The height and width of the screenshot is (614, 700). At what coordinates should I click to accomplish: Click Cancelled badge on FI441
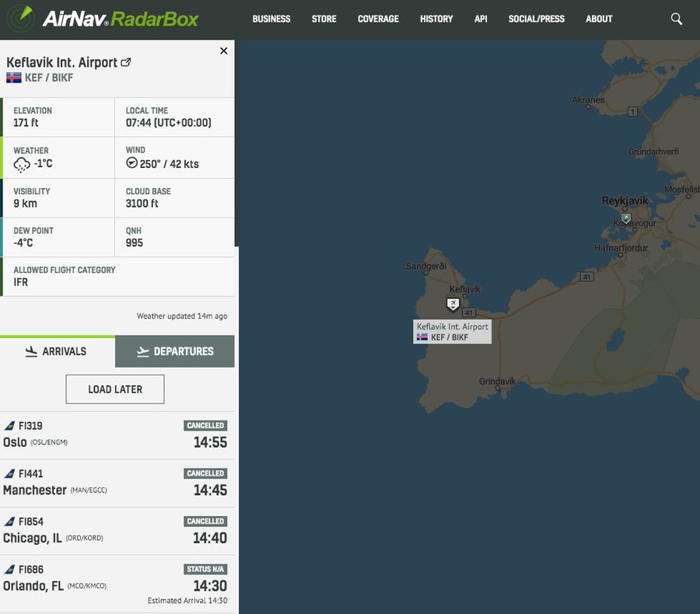(205, 473)
